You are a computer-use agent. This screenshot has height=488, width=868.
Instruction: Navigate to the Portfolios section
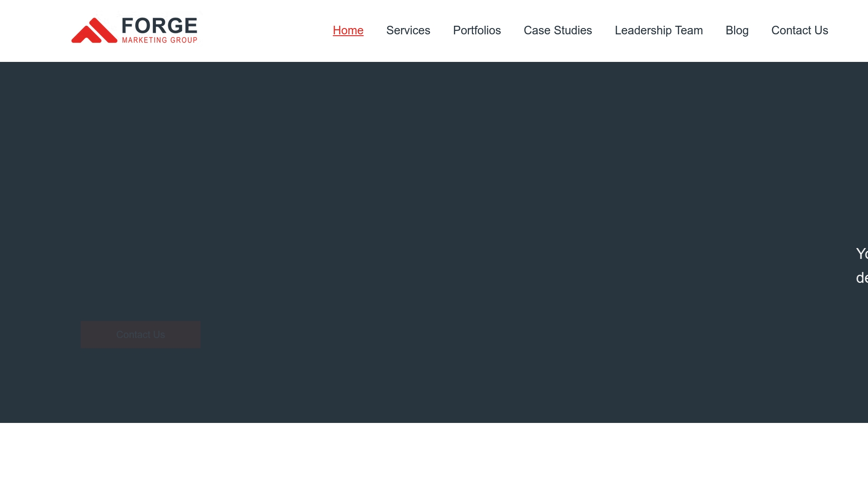coord(477,30)
